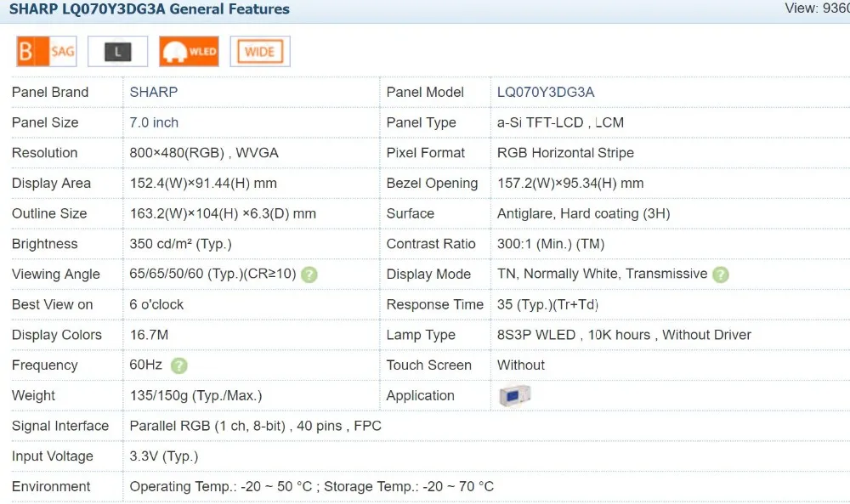This screenshot has width=850, height=504.
Task: Open the 7.0 inch panel size link
Action: [x=154, y=122]
